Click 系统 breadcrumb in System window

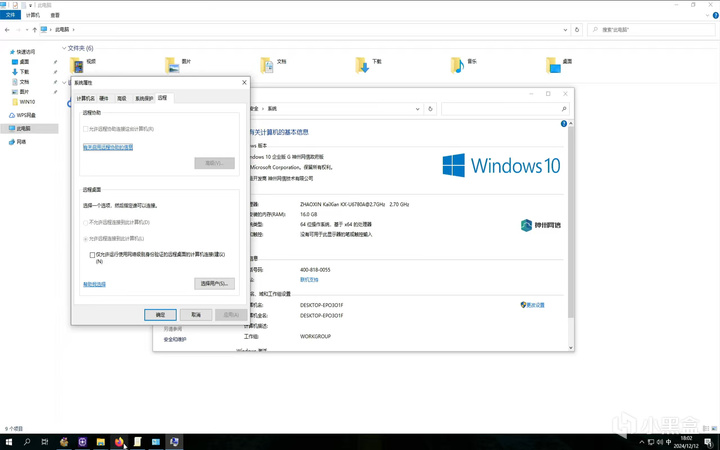click(272, 109)
